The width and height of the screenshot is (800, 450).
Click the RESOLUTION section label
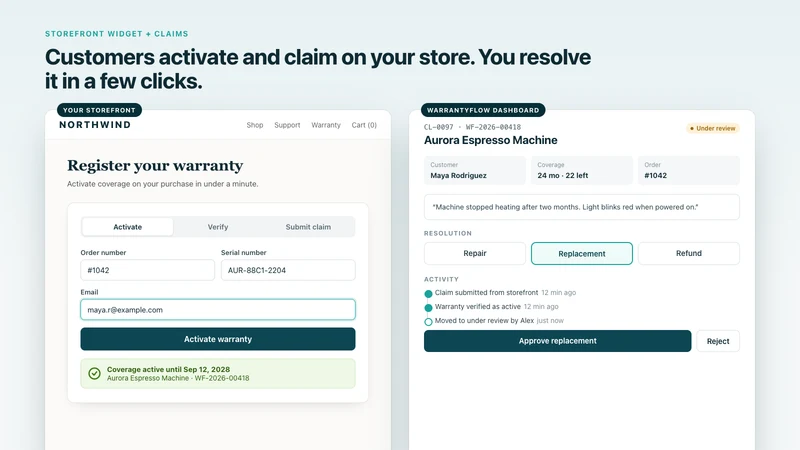point(448,233)
